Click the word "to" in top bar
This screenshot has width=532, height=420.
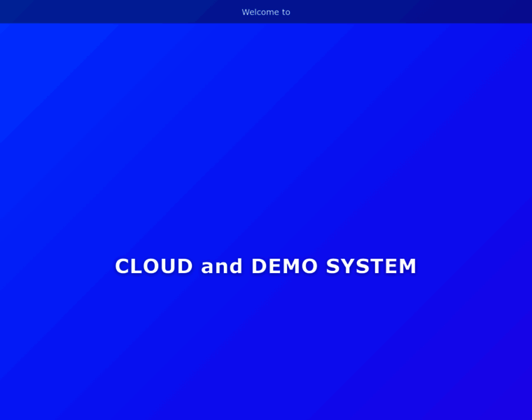[286, 12]
